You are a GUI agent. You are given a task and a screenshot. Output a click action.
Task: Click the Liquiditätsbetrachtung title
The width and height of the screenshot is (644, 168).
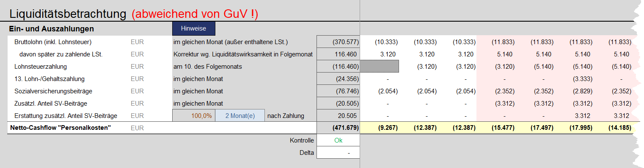click(x=68, y=14)
